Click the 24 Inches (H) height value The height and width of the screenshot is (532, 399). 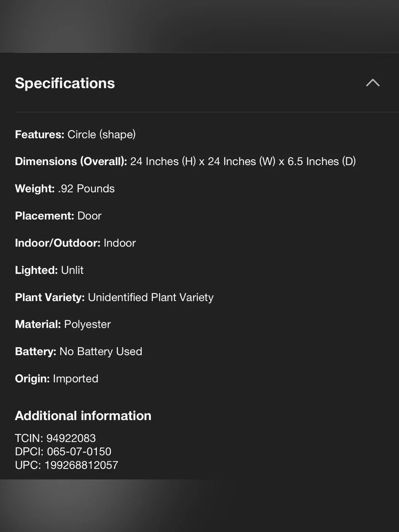163,161
